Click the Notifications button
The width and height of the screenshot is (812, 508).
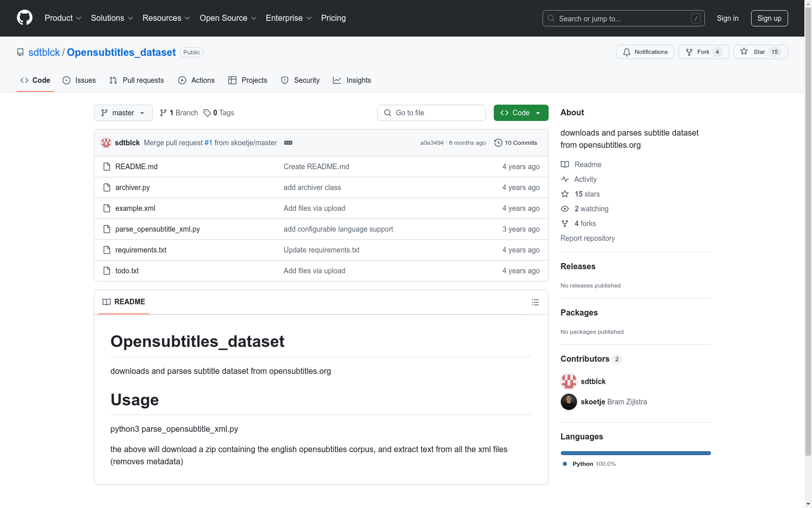(645, 52)
